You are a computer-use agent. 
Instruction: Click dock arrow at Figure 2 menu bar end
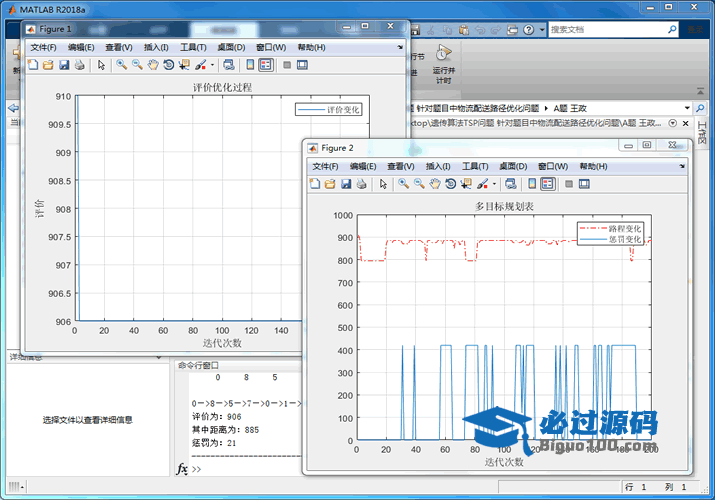coord(682,166)
